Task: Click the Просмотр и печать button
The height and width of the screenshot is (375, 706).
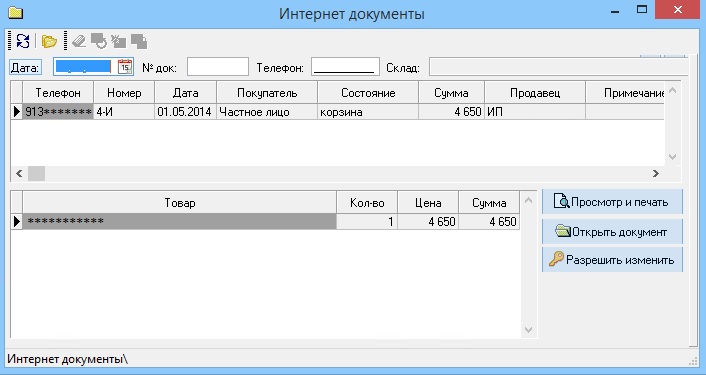Action: (x=612, y=202)
